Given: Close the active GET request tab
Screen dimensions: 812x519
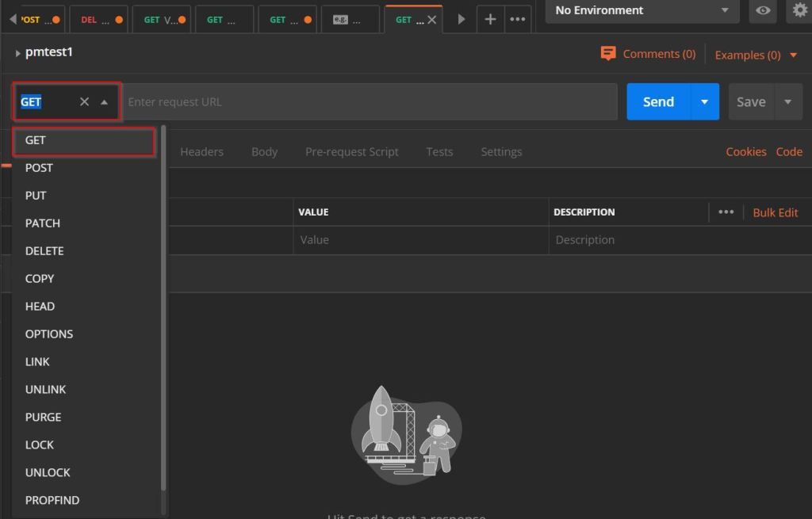Looking at the screenshot, I should point(432,20).
